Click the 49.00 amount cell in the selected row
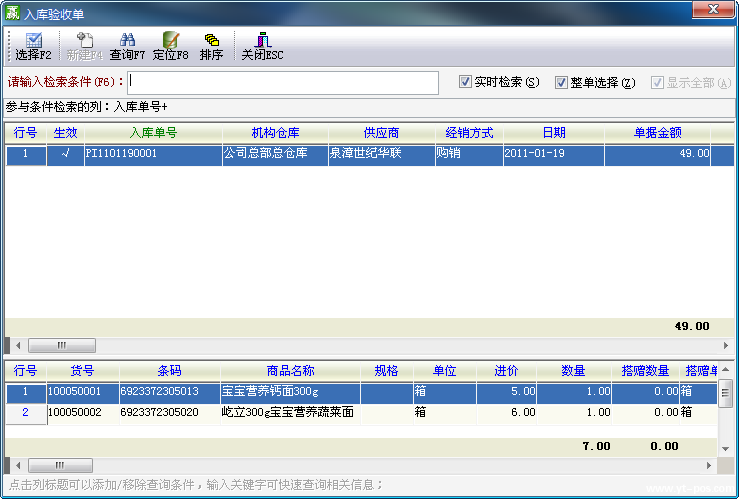The width and height of the screenshot is (739, 499). pyautogui.click(x=657, y=155)
